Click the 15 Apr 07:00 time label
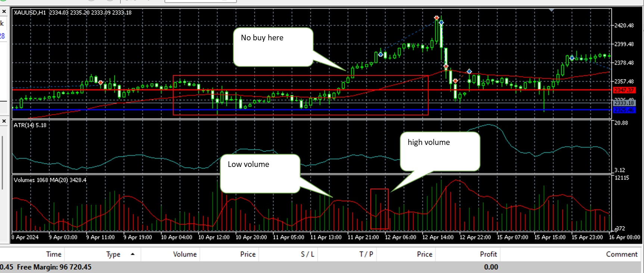The width and height of the screenshot is (644, 273). pos(513,237)
